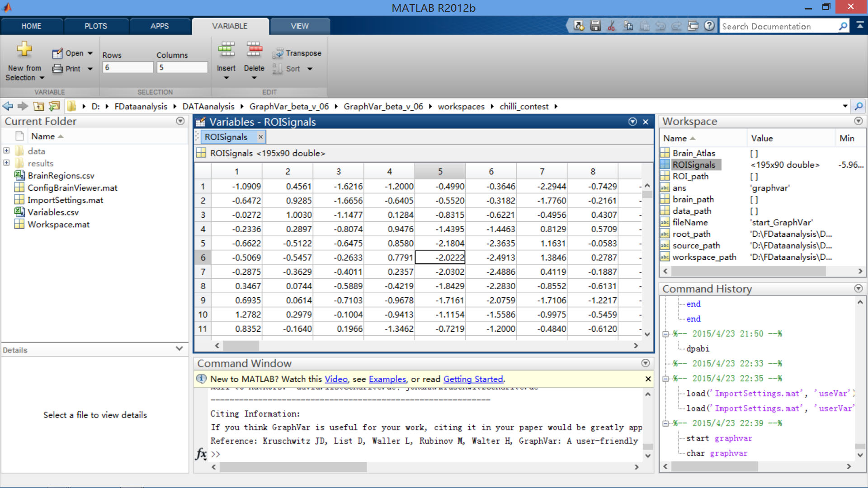Click the Search Documentation field
Image resolution: width=868 pixels, height=488 pixels.
(x=779, y=26)
